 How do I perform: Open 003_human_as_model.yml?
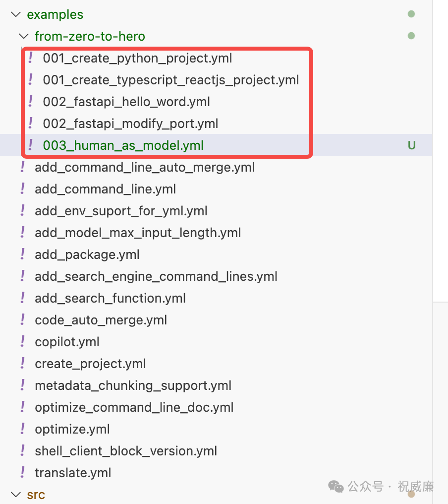(x=123, y=146)
